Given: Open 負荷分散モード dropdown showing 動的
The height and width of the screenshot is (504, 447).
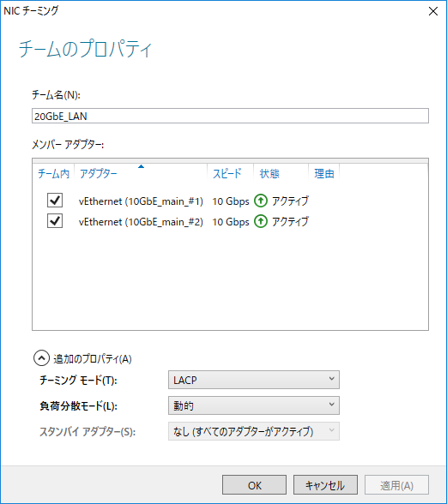Looking at the screenshot, I should (254, 405).
